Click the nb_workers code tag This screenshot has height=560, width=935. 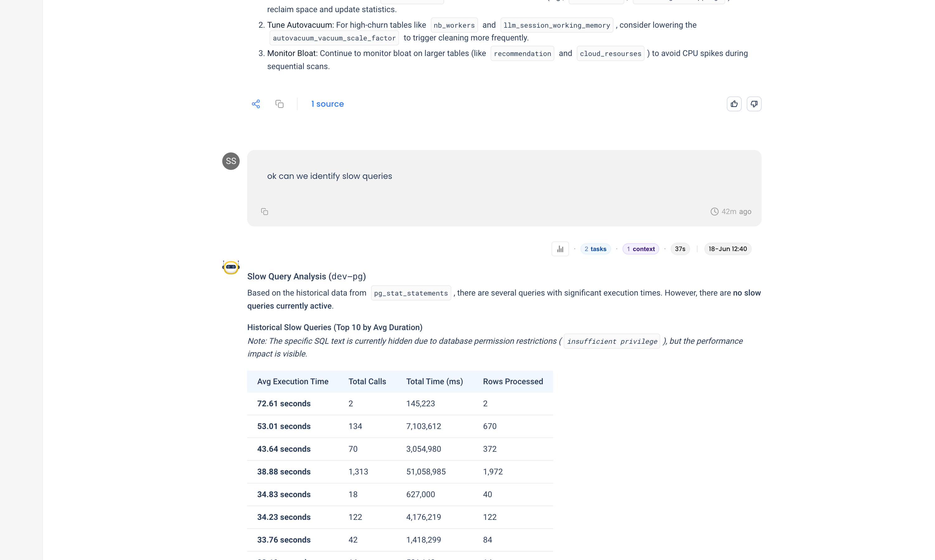tap(454, 25)
